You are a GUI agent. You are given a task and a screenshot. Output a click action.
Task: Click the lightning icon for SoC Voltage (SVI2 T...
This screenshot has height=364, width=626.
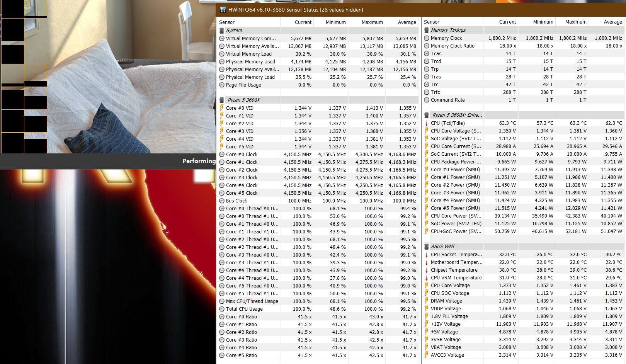(x=427, y=138)
